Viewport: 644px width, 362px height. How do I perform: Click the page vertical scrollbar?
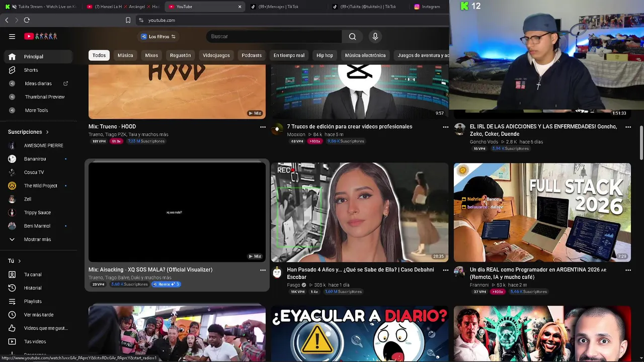(x=641, y=143)
